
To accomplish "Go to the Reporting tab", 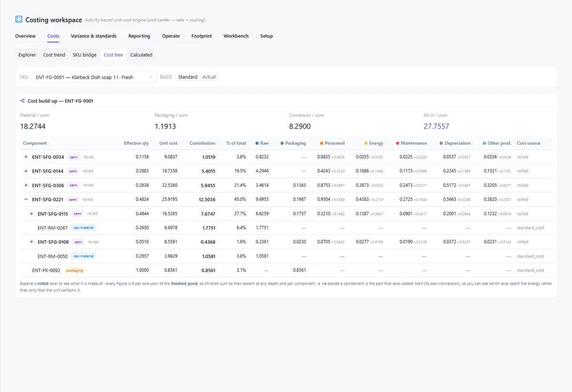I will click(x=139, y=36).
